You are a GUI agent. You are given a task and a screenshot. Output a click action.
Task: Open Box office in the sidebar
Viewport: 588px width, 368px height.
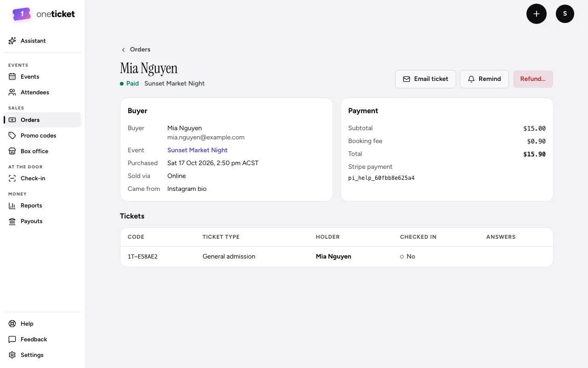click(42, 151)
